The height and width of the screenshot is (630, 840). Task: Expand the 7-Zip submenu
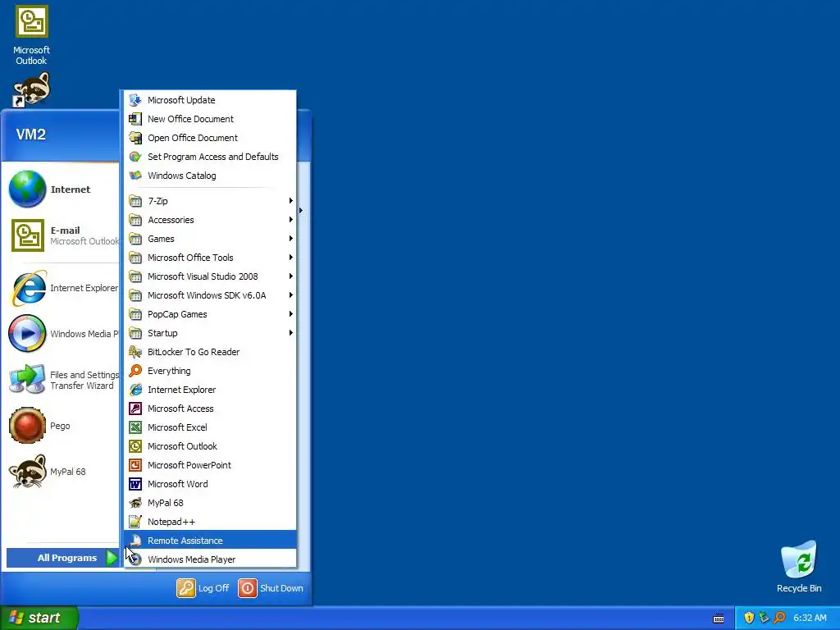point(209,201)
